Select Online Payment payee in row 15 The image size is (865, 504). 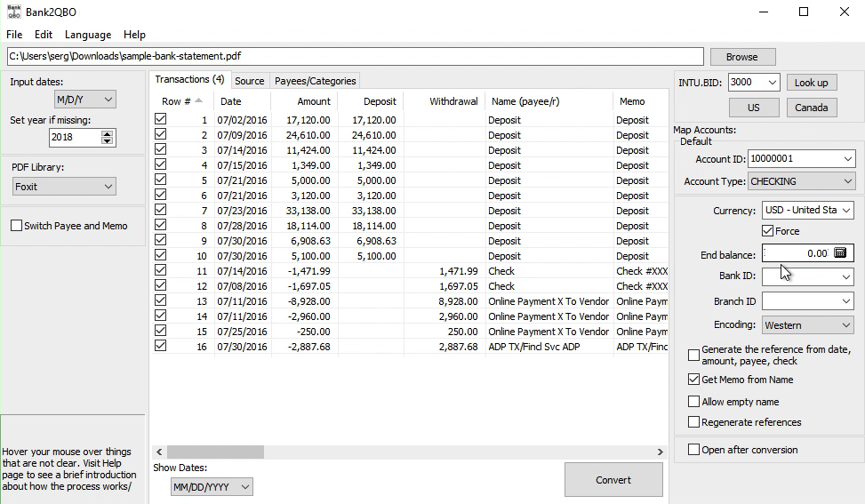coord(549,332)
